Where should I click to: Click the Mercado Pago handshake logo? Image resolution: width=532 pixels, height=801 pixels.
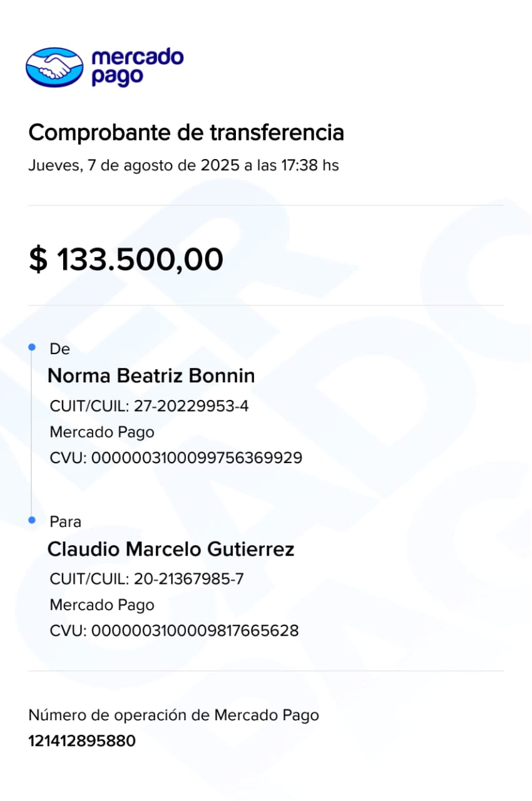(x=54, y=67)
